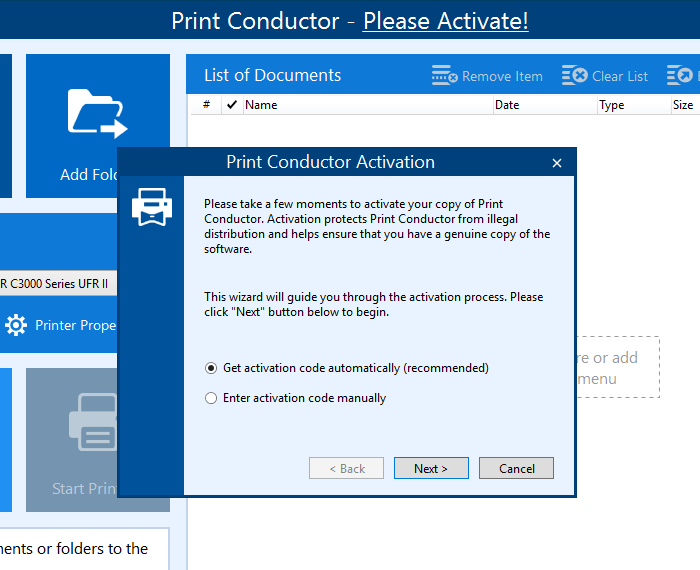The height and width of the screenshot is (570, 700).
Task: Click the Clear List icon
Action: 574,76
